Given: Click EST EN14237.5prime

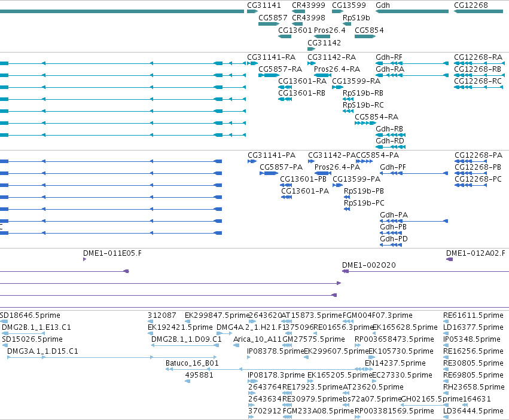Looking at the screenshot, I should [x=395, y=363].
